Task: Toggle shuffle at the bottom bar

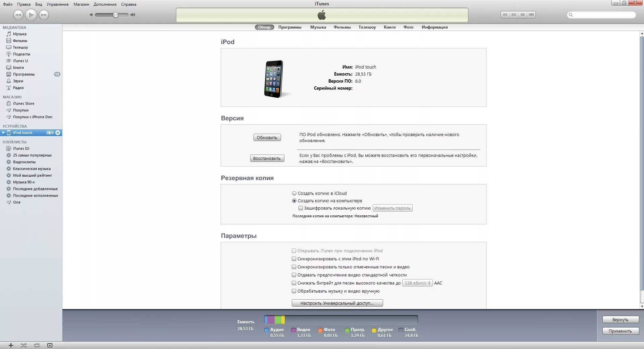Action: pos(24,345)
